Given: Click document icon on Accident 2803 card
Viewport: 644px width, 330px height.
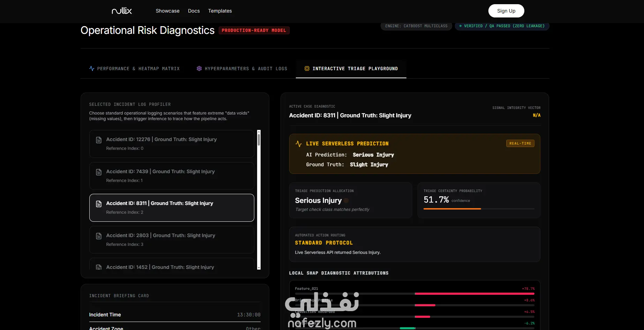Looking at the screenshot, I should click(99, 236).
